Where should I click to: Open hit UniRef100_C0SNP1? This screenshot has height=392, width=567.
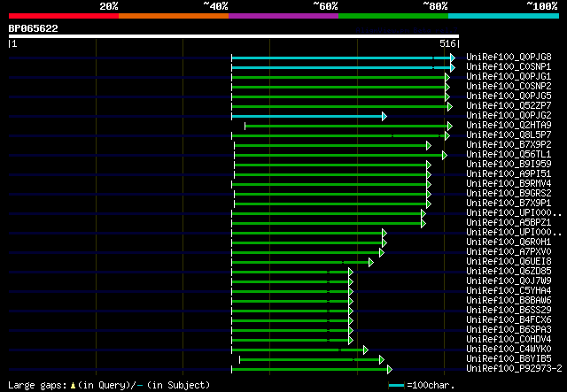click(509, 66)
